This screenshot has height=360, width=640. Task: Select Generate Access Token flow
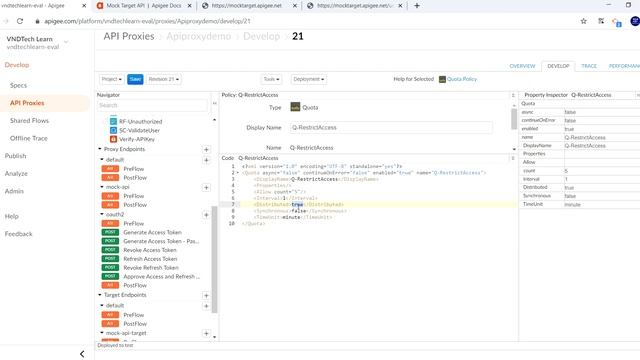(152, 232)
